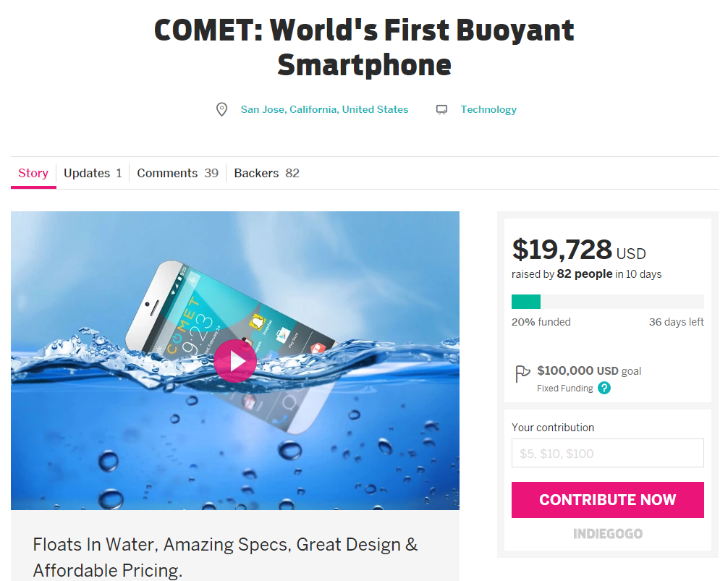Click the category screen icon beside Technology
The image size is (728, 581).
[441, 110]
